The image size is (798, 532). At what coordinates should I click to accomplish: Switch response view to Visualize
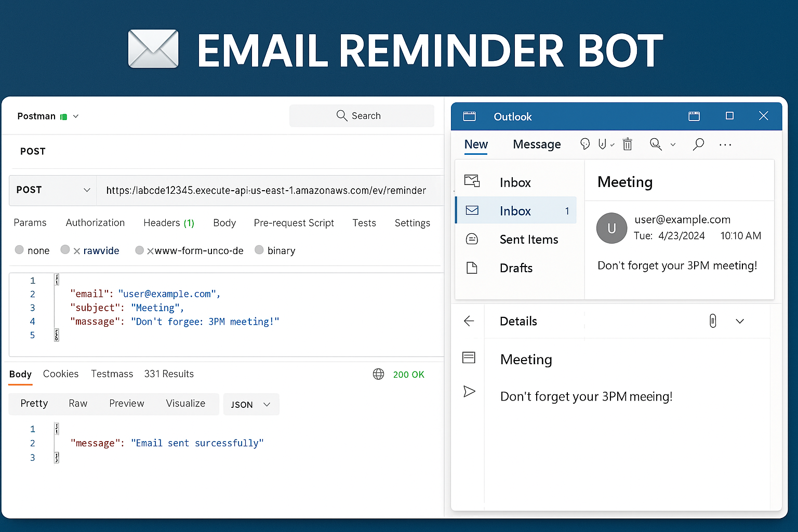pyautogui.click(x=185, y=403)
